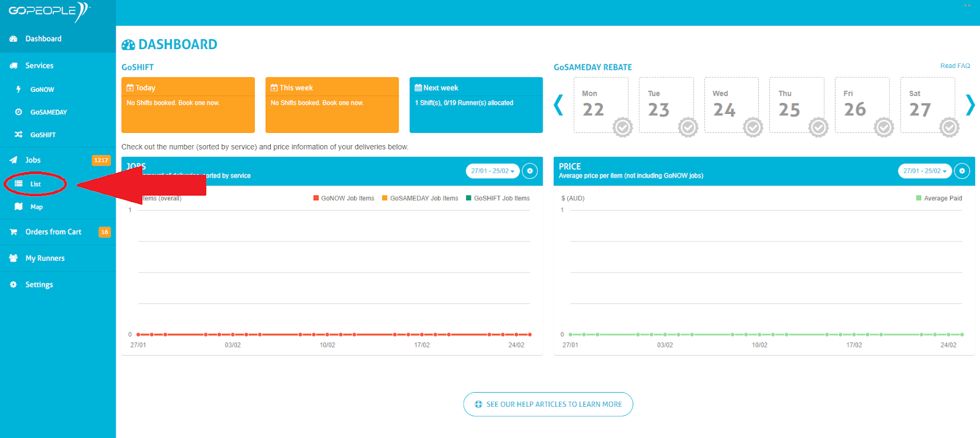Viewport: 980px width, 438px height.
Task: Click the My Runners people icon
Action: (13, 259)
